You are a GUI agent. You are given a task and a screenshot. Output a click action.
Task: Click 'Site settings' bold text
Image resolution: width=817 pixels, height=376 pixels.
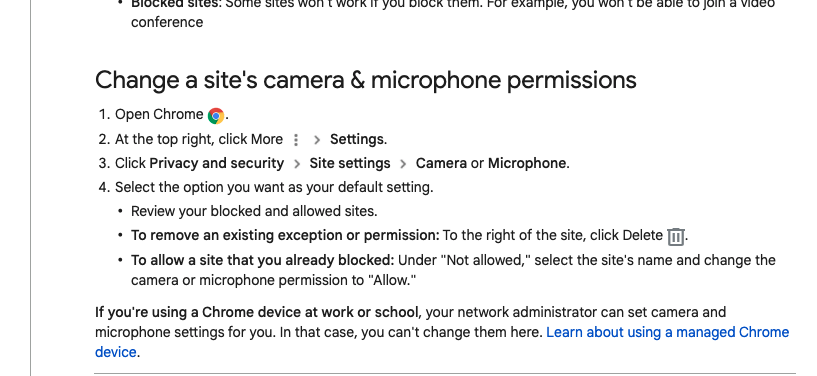pos(350,164)
